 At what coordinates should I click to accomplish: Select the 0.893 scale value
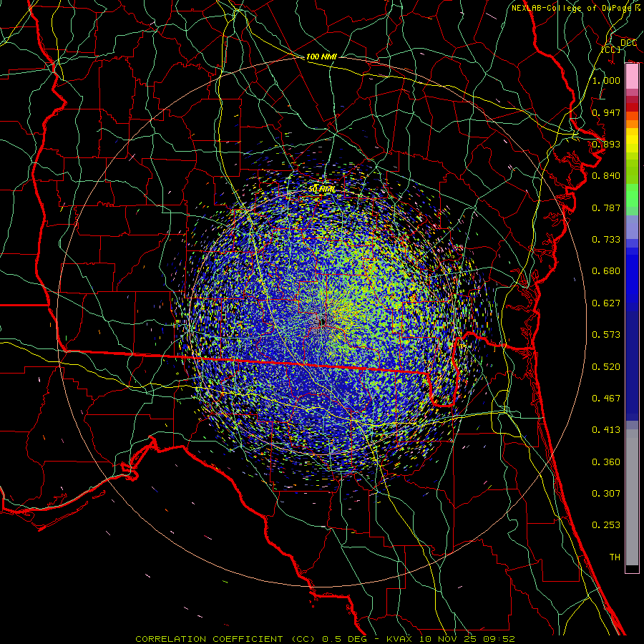pos(606,144)
